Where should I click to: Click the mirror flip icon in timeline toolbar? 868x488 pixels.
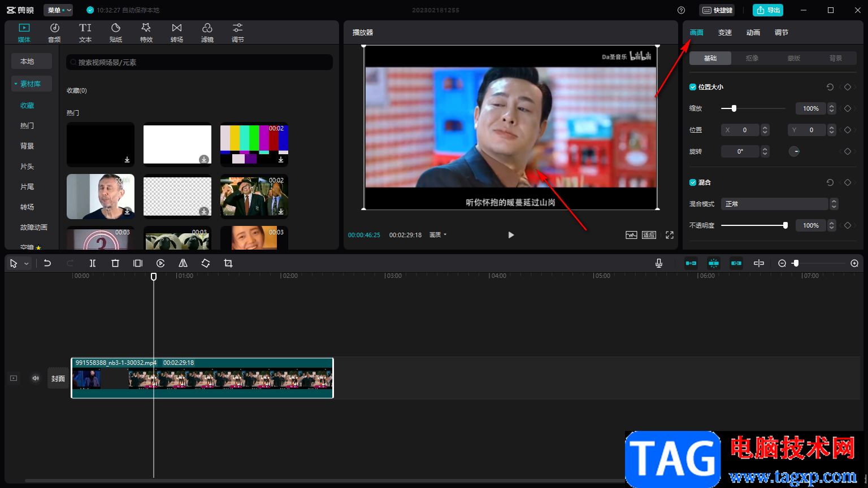tap(183, 263)
